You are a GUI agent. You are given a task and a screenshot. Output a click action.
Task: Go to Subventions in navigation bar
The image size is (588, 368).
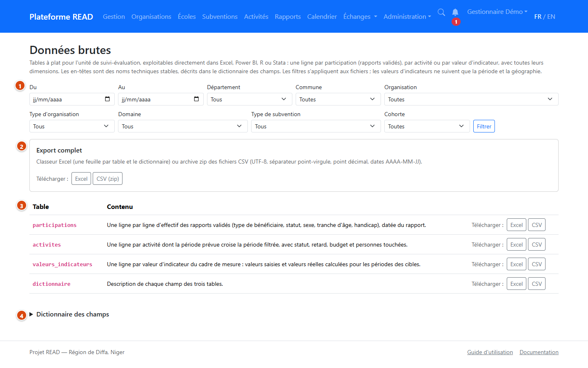point(220,16)
